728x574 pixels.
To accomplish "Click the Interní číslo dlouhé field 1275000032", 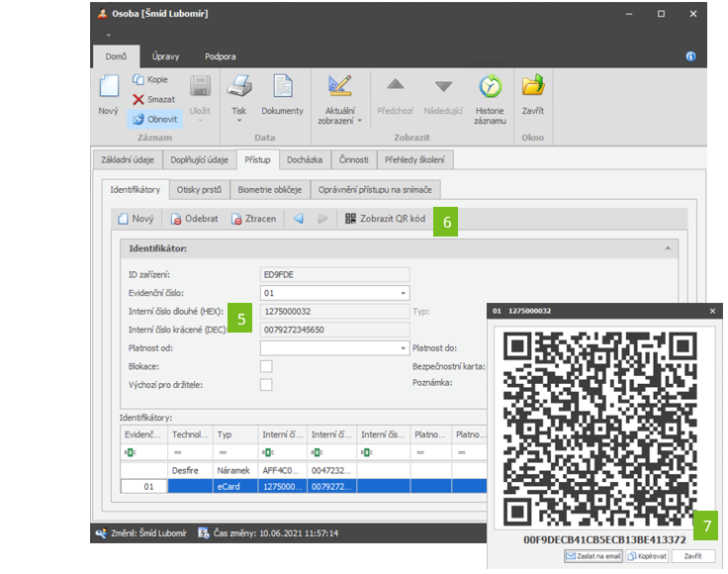I will pyautogui.click(x=334, y=312).
